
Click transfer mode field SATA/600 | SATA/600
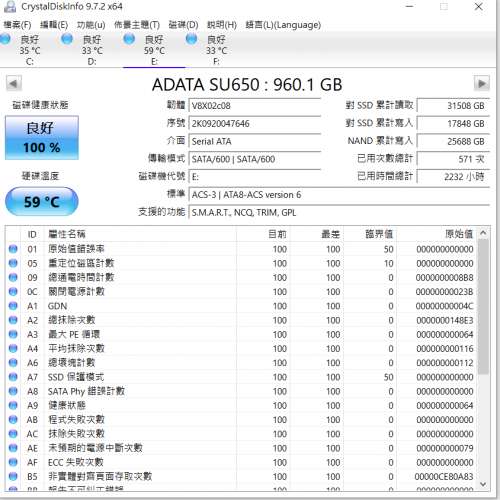click(x=255, y=159)
